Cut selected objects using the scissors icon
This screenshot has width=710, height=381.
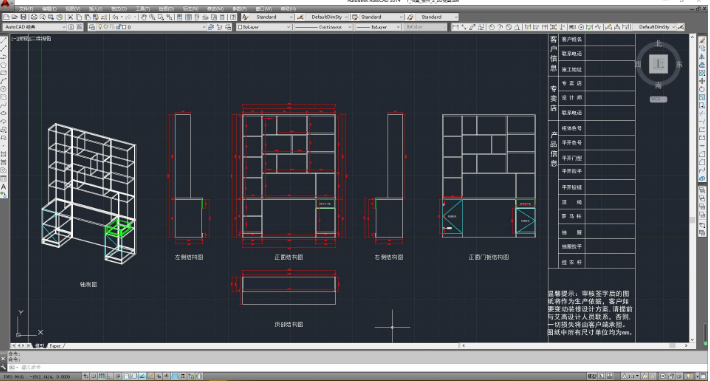click(x=70, y=17)
